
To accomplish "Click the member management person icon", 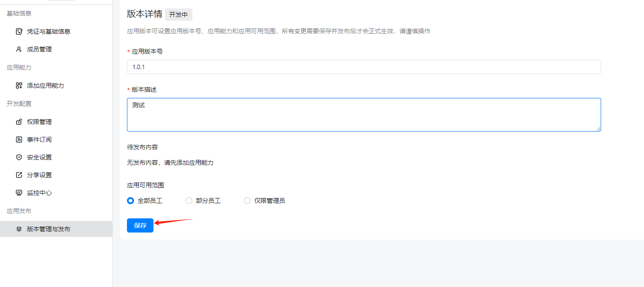I will (x=19, y=49).
